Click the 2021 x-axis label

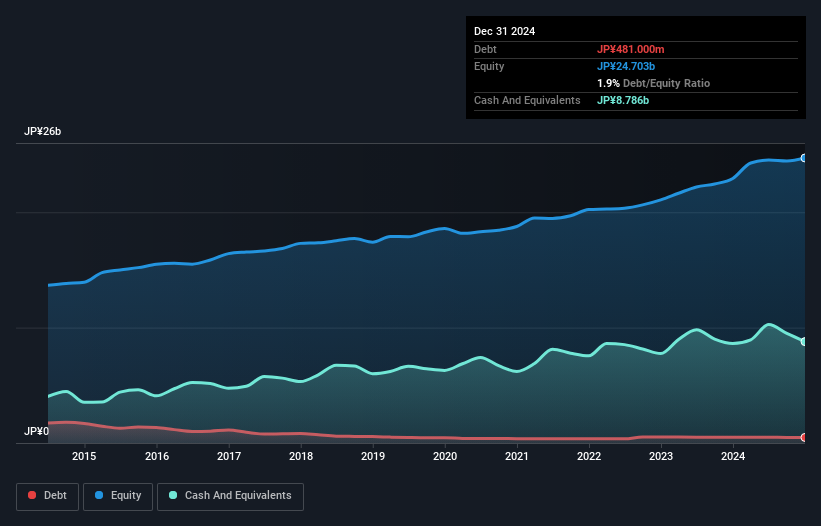coord(517,456)
